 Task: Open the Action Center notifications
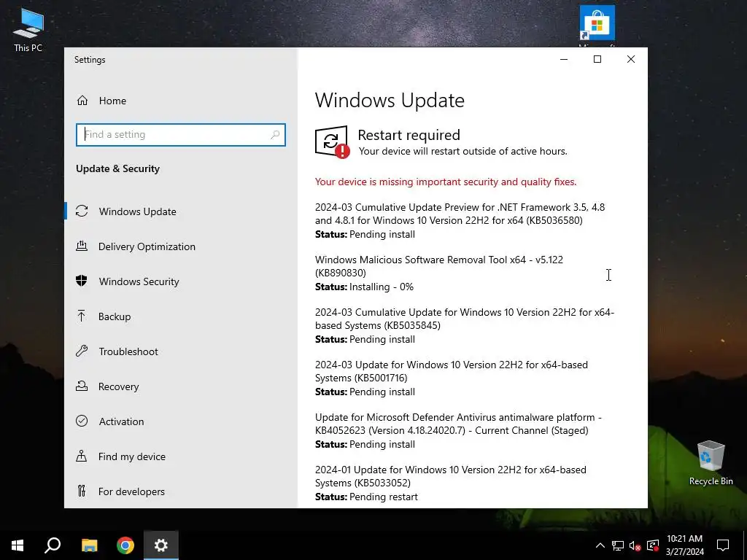(723, 545)
